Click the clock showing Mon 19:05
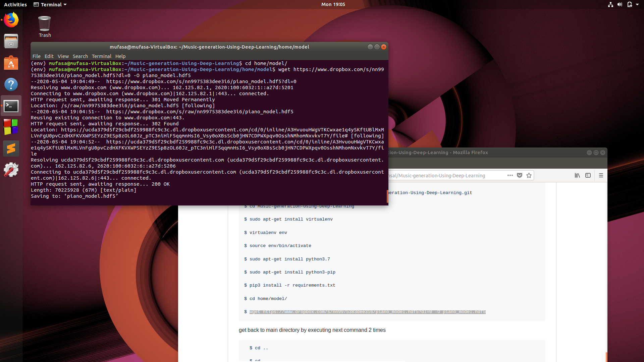The height and width of the screenshot is (362, 644). coord(333,4)
